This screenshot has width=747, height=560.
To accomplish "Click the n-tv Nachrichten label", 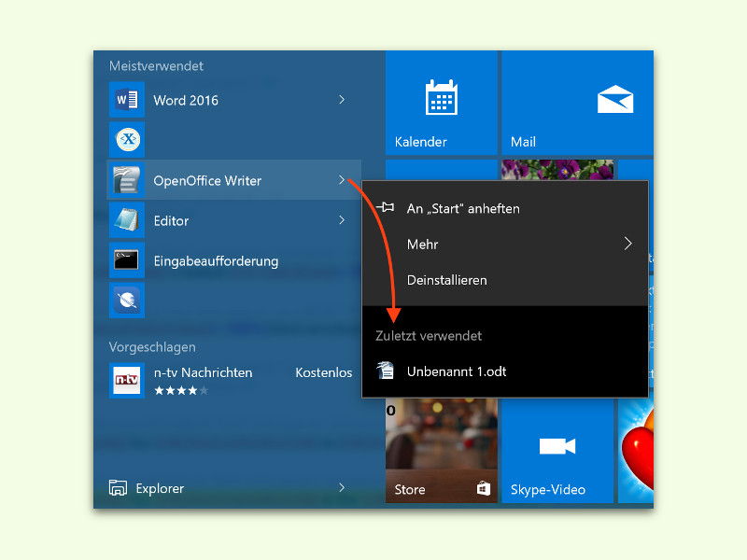I will pos(203,372).
